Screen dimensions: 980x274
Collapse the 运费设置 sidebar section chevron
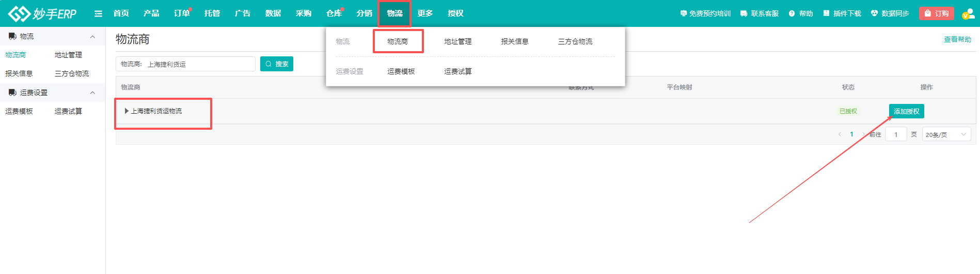coord(92,93)
